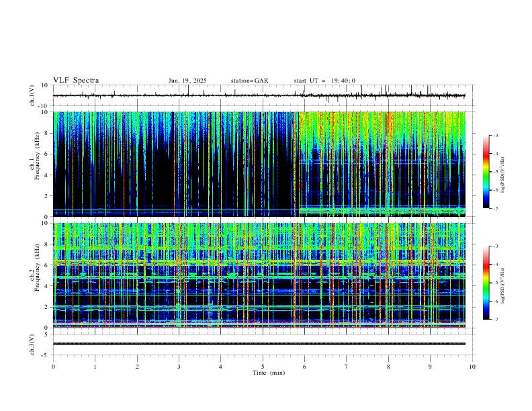Click the ch.1 spectrogram plot area

coord(259,164)
